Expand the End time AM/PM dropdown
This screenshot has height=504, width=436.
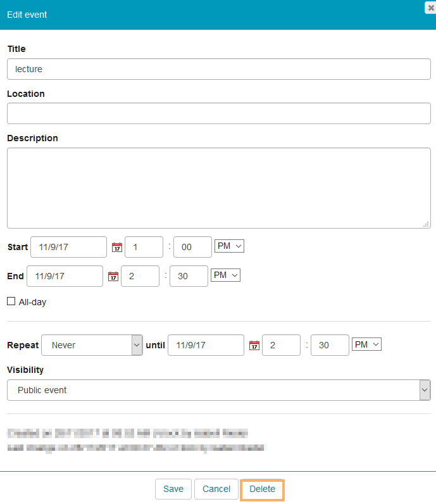pyautogui.click(x=225, y=275)
